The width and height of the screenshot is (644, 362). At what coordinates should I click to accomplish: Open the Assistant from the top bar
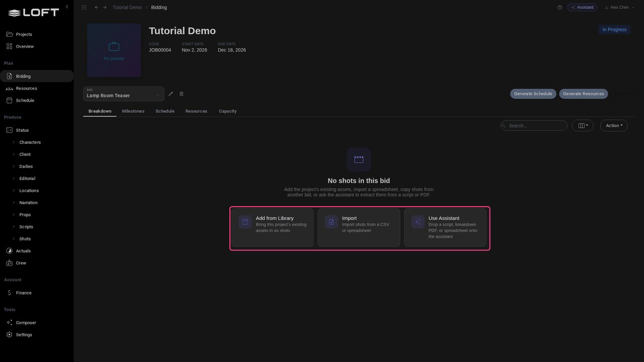pos(582,8)
